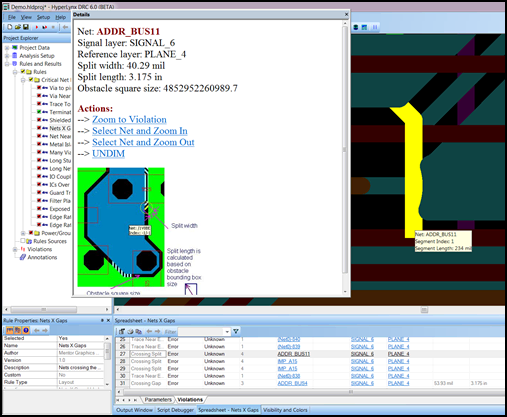Click the first orange Rule Properties toolbar icon
The height and width of the screenshot is (417, 507).
coord(9,330)
